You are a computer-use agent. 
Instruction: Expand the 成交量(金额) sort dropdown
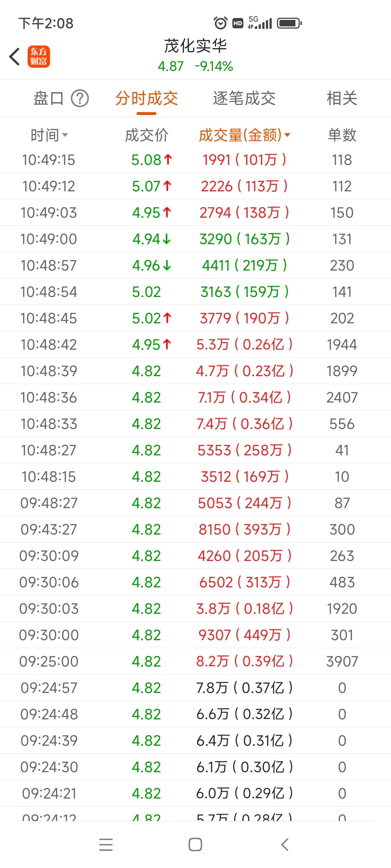tap(244, 135)
